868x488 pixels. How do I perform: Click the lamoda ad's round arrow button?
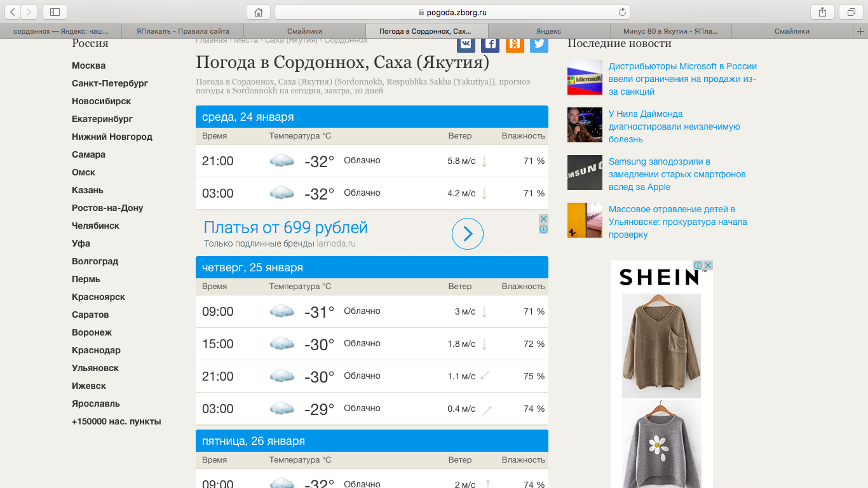click(468, 234)
